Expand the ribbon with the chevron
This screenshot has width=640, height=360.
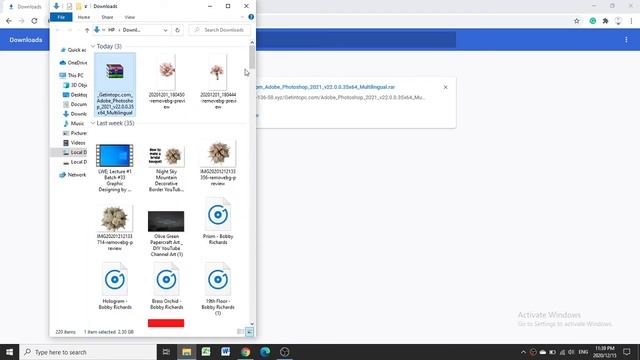(242, 17)
